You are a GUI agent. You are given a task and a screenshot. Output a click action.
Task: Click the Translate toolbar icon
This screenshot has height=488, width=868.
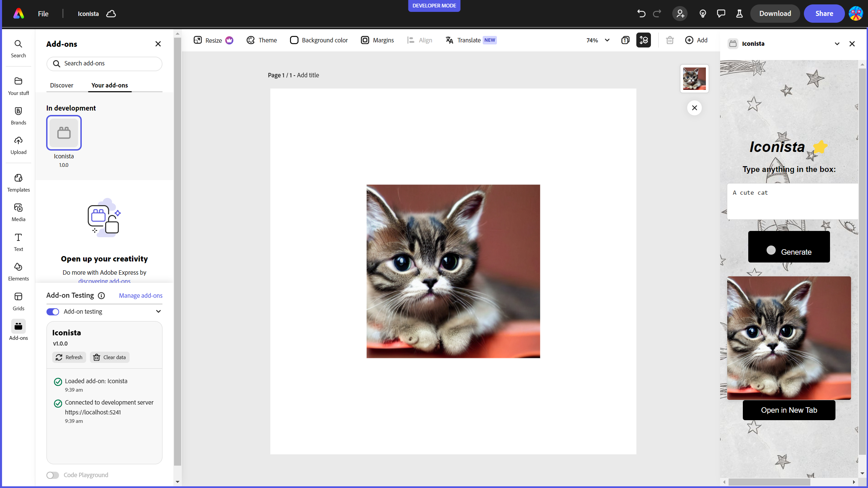click(449, 40)
